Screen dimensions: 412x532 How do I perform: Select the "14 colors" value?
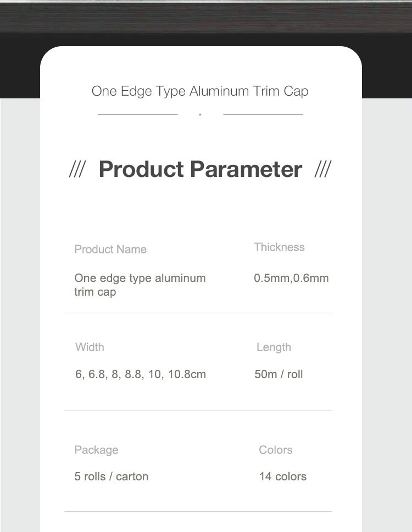coord(283,476)
